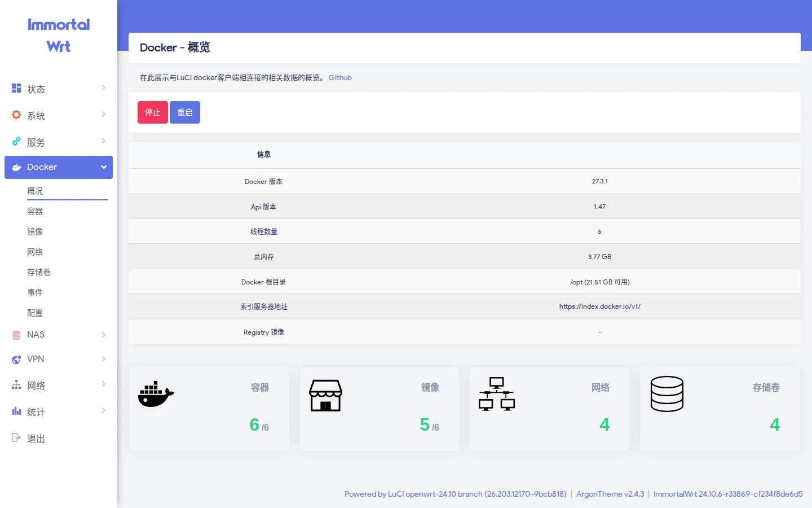Open the Github link
Viewport: 812px width, 508px height.
click(340, 78)
